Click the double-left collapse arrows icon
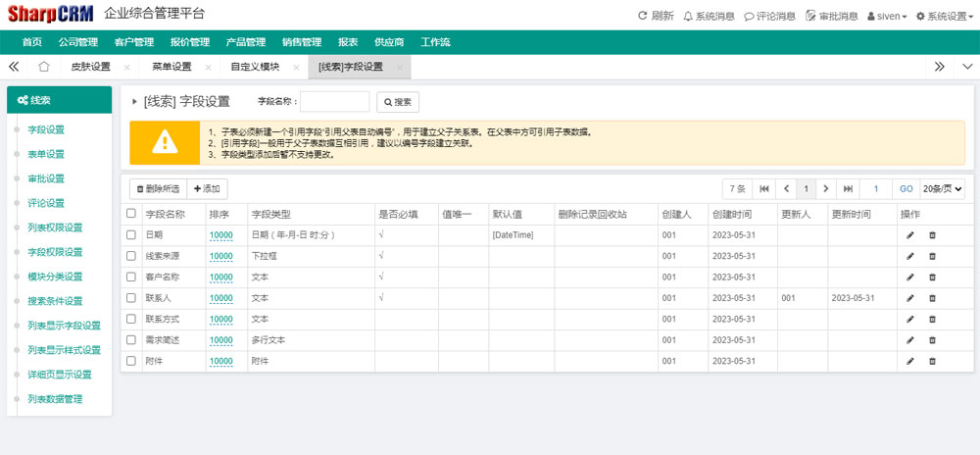The height and width of the screenshot is (455, 980). tap(15, 67)
